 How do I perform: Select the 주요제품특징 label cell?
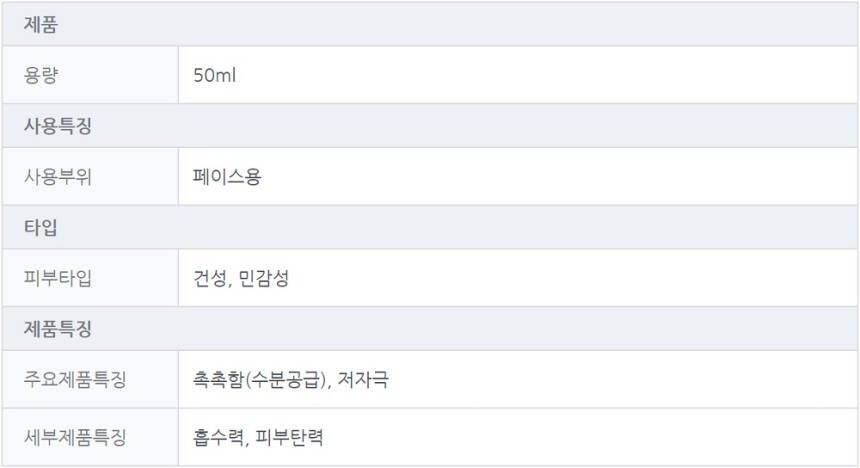click(x=75, y=380)
